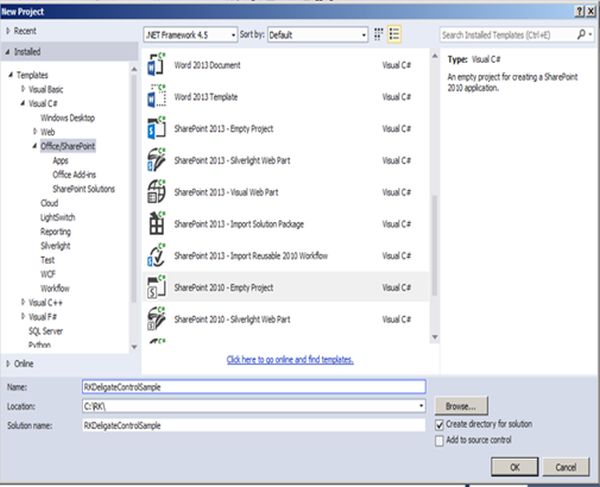The width and height of the screenshot is (600, 487).
Task: Switch to small icons view
Action: coord(378,34)
